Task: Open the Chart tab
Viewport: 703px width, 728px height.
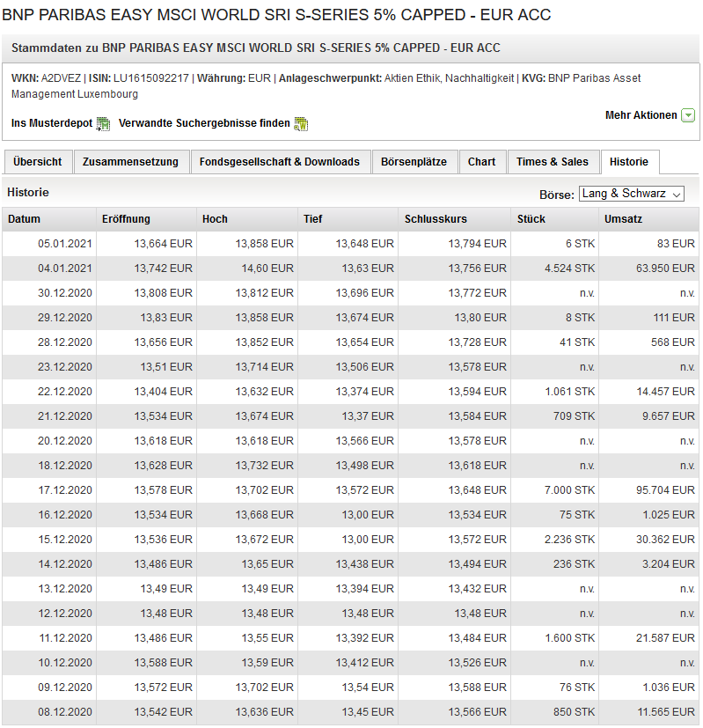Action: [x=481, y=162]
